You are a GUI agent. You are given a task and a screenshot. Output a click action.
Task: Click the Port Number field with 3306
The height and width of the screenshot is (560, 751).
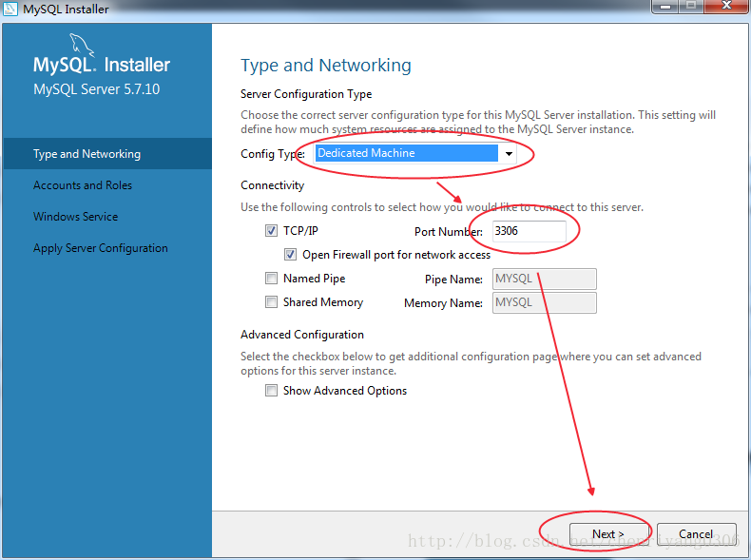click(x=530, y=231)
